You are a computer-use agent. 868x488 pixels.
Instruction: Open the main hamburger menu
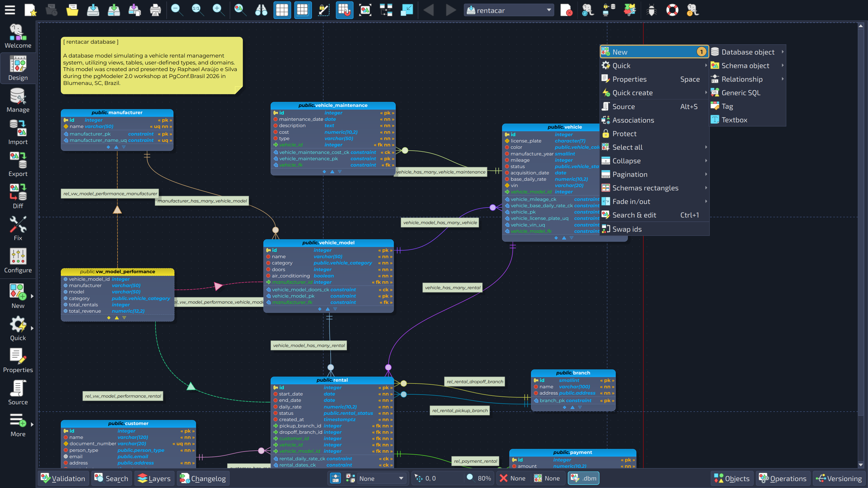[10, 10]
